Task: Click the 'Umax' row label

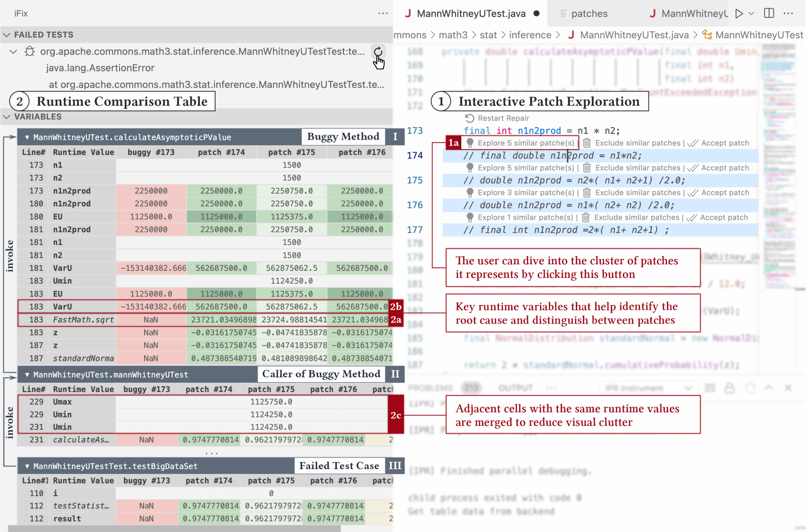Action: click(x=62, y=402)
